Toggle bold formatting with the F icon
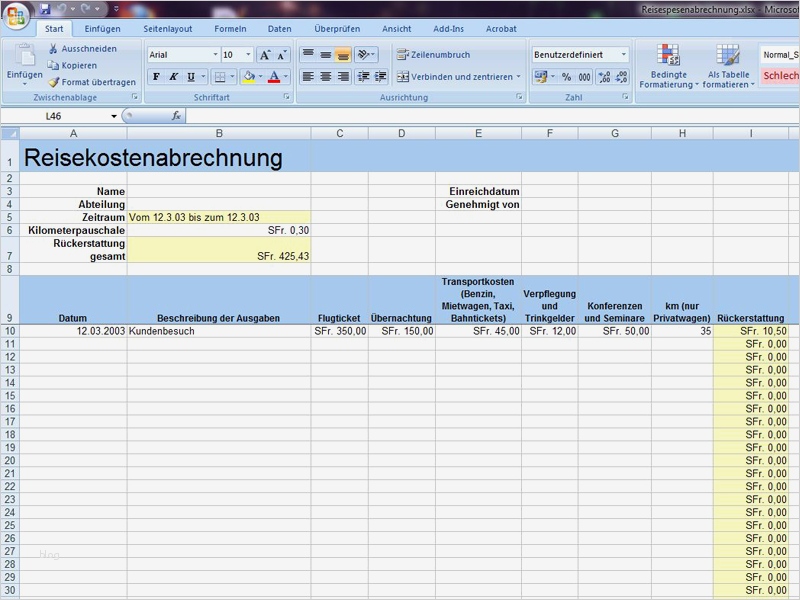This screenshot has width=800, height=600. [x=155, y=76]
